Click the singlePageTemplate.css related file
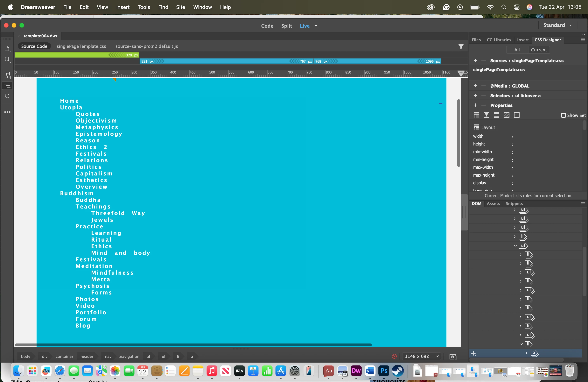The image size is (588, 382). click(x=81, y=46)
